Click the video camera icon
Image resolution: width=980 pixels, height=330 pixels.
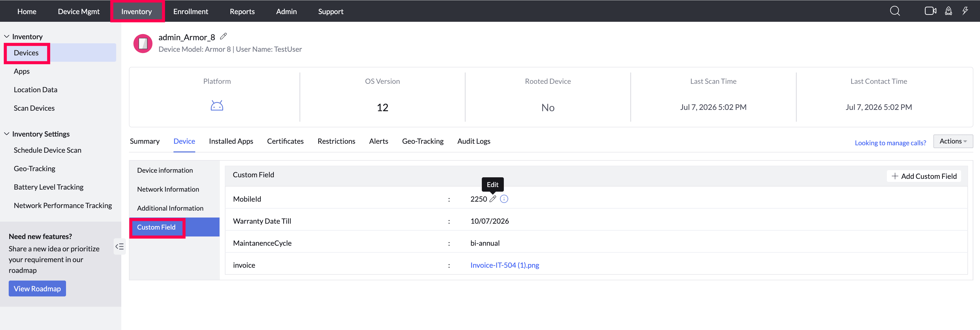point(930,11)
